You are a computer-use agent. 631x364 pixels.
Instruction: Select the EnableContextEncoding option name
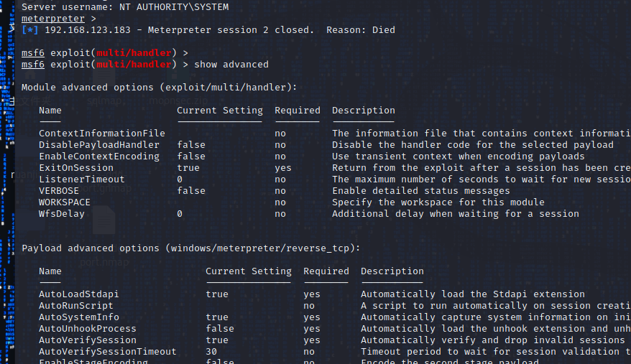(99, 156)
